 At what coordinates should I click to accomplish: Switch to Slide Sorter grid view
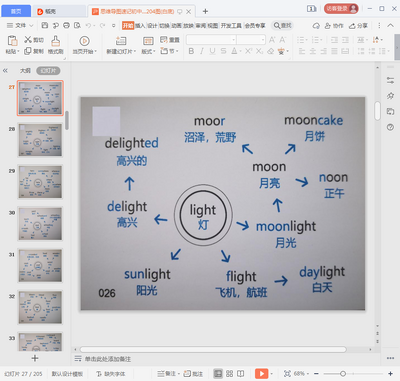point(229,374)
